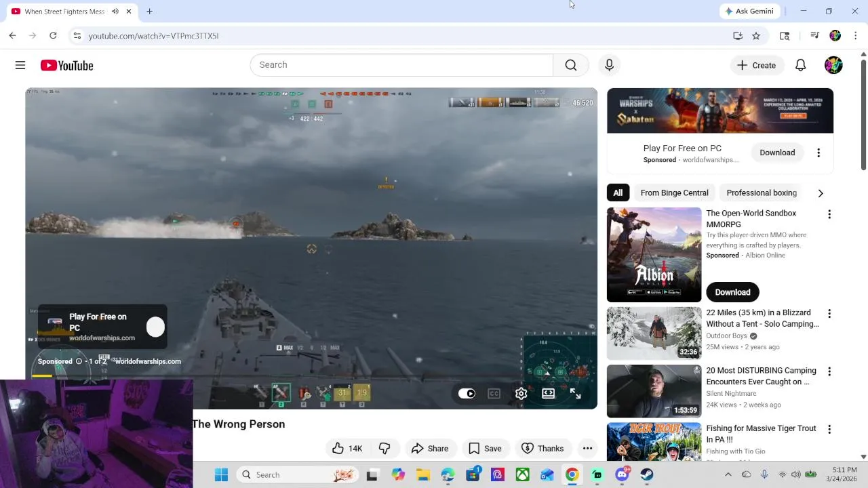Open the media controls icon in Chrome toolbar

coord(814,36)
